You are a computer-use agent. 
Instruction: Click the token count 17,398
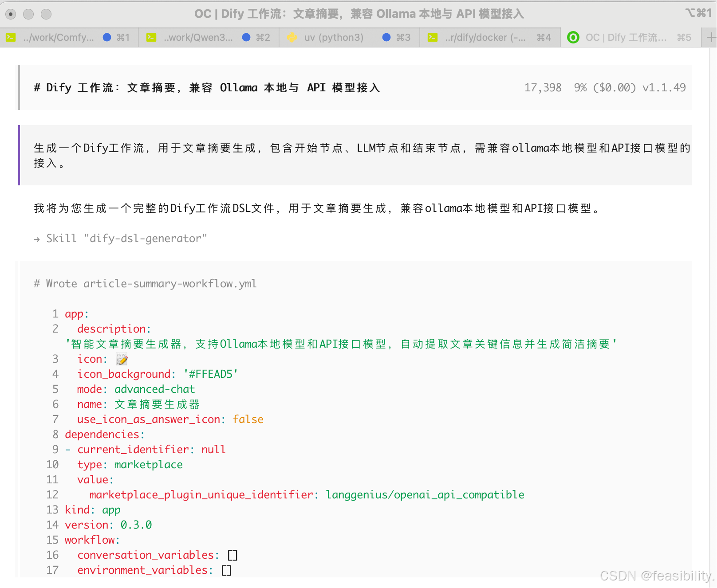click(543, 88)
